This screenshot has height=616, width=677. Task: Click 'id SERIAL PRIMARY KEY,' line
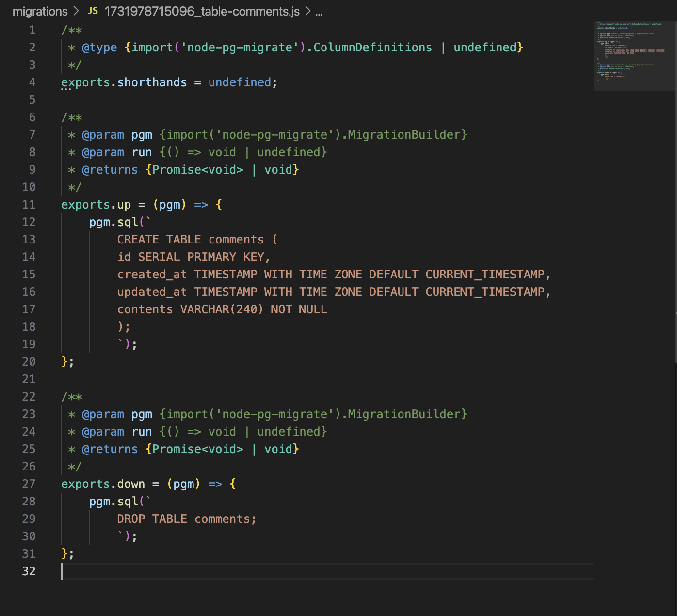coord(194,257)
